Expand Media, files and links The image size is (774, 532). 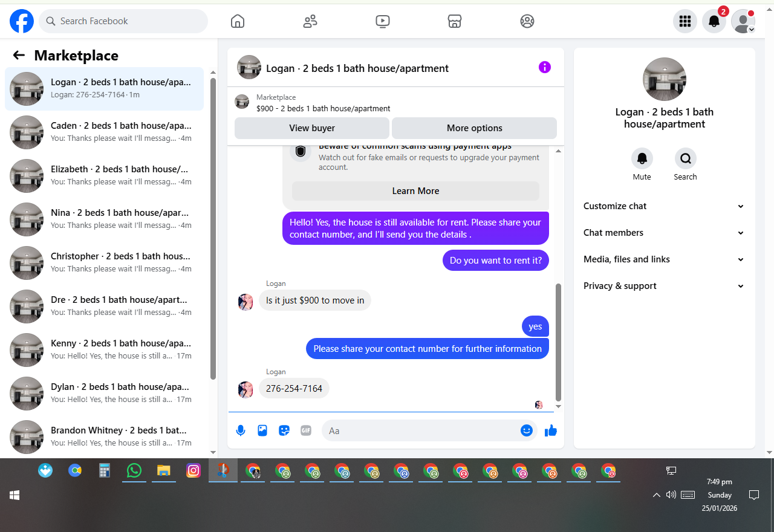point(664,259)
